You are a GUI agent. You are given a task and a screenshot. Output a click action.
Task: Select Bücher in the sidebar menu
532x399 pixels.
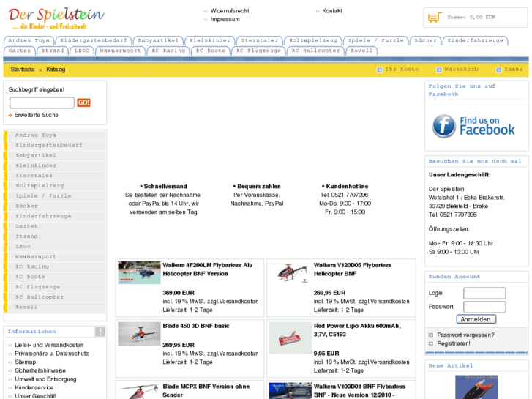(x=56, y=206)
